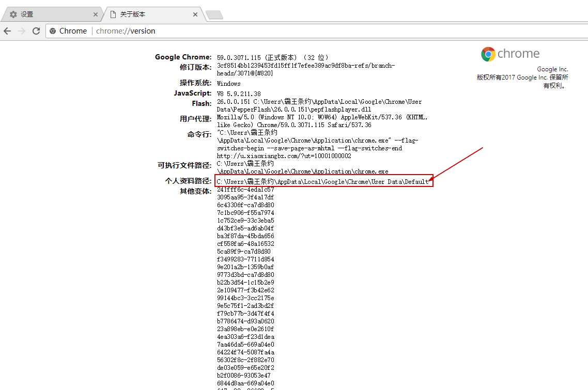This screenshot has height=390, width=588.
Task: Click variation 2e109477-f3b42e62
Action: (x=245, y=290)
